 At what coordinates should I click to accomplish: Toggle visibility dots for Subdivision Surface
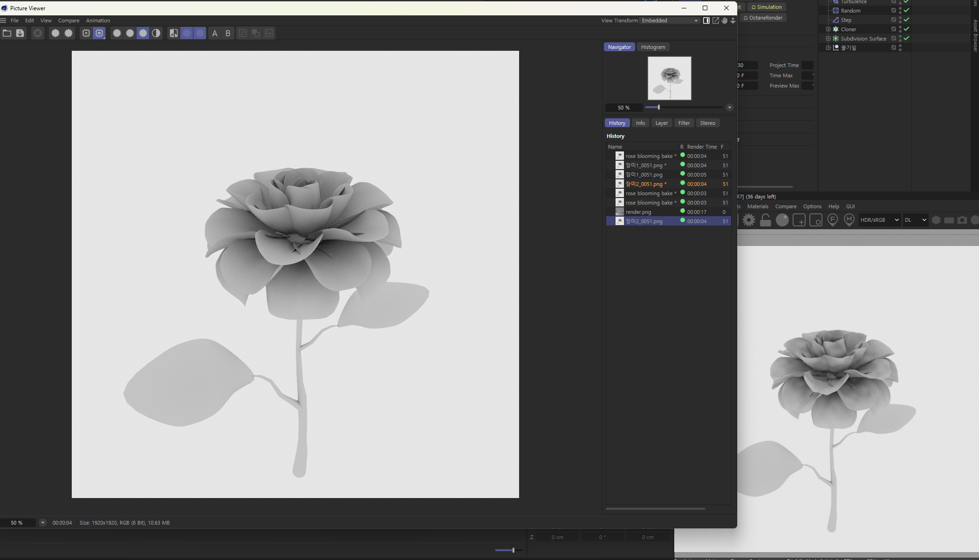tap(900, 38)
